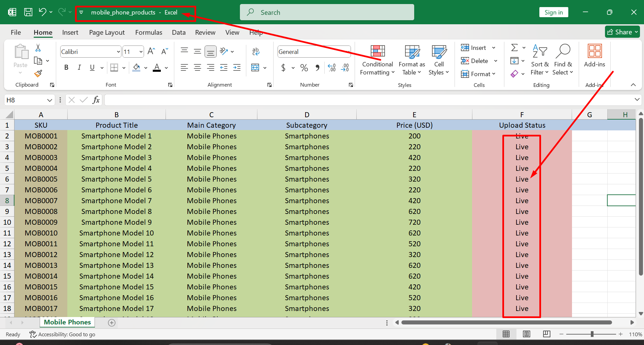
Task: Click the Wrap Text icon
Action: pos(255,52)
